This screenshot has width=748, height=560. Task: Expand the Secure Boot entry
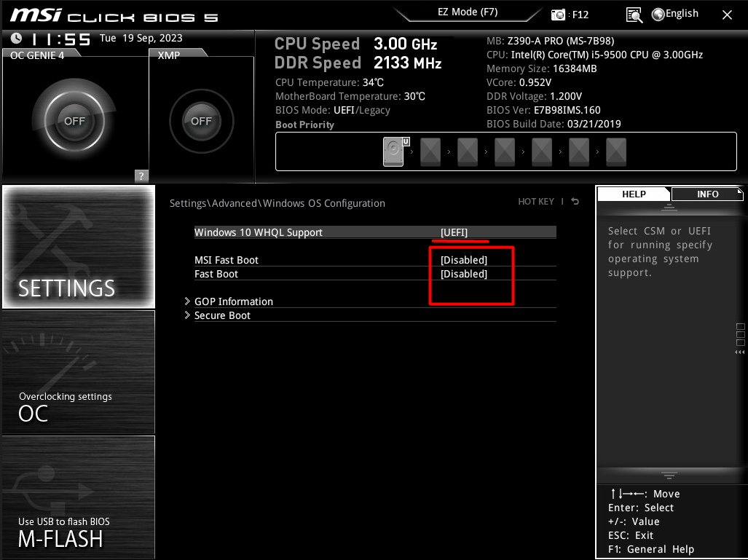[x=222, y=315]
